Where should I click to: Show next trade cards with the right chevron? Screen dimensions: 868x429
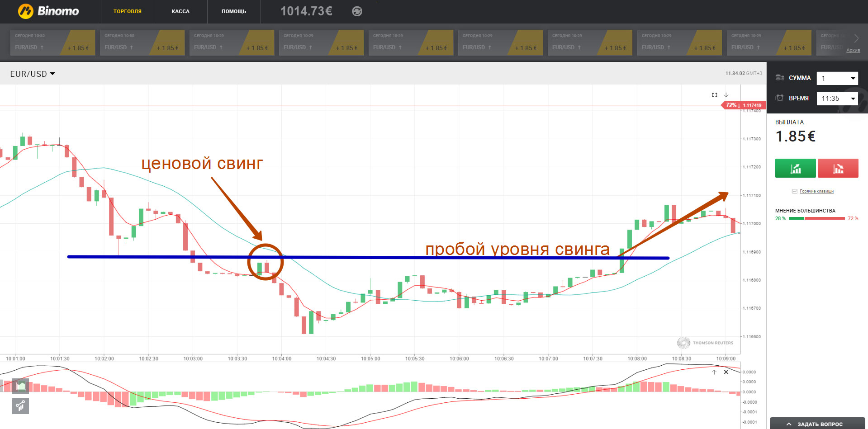coord(856,38)
